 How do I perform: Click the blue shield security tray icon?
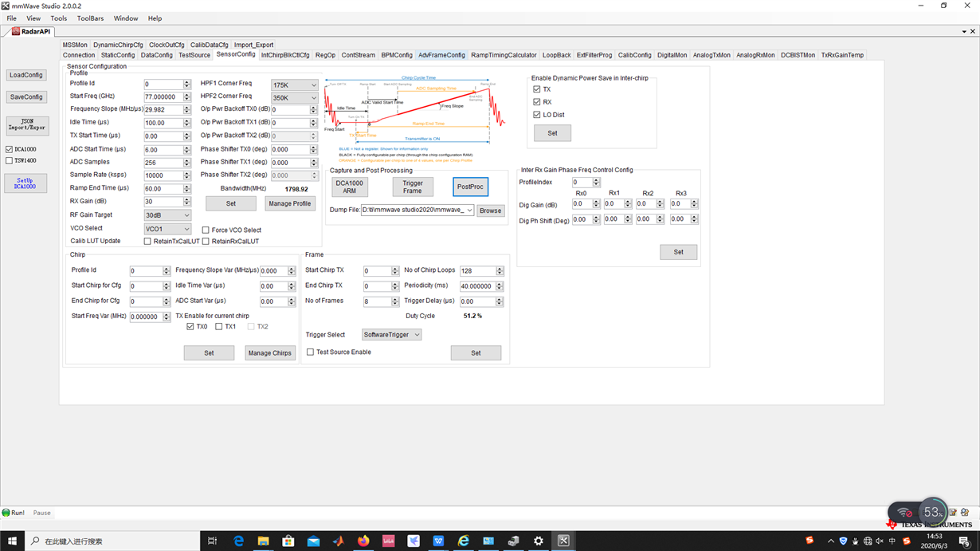(843, 541)
